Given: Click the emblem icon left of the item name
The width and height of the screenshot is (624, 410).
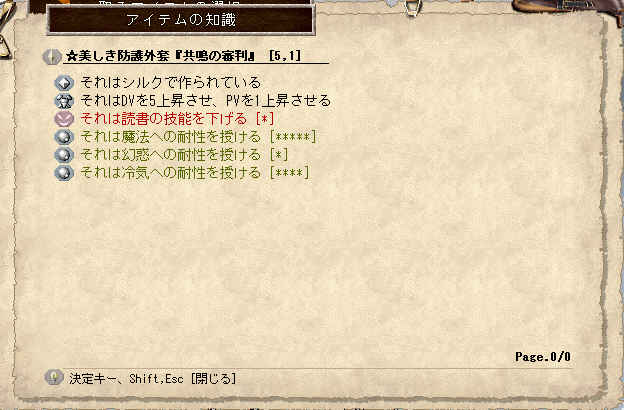Looking at the screenshot, I should tap(52, 57).
